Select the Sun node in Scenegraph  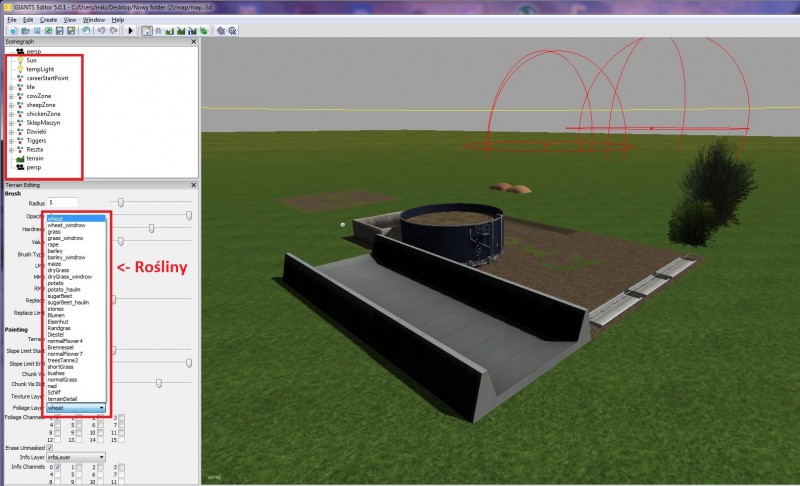31,60
